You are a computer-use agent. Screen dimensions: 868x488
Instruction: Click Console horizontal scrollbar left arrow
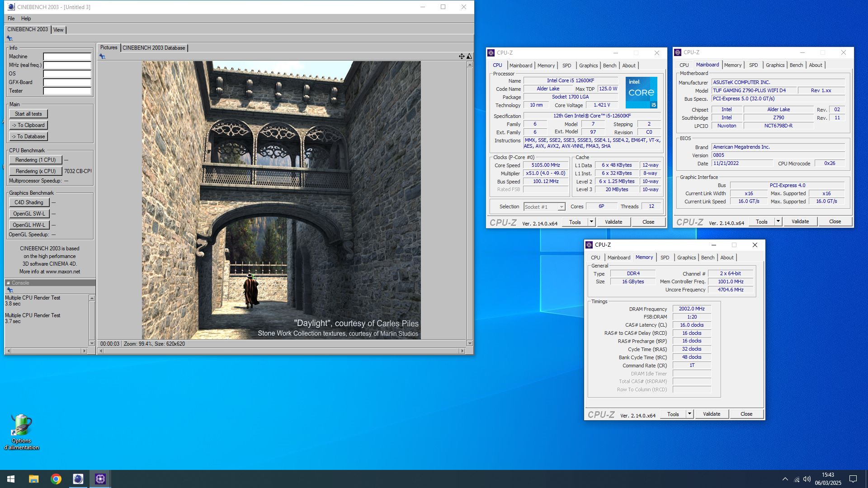[x=8, y=351]
